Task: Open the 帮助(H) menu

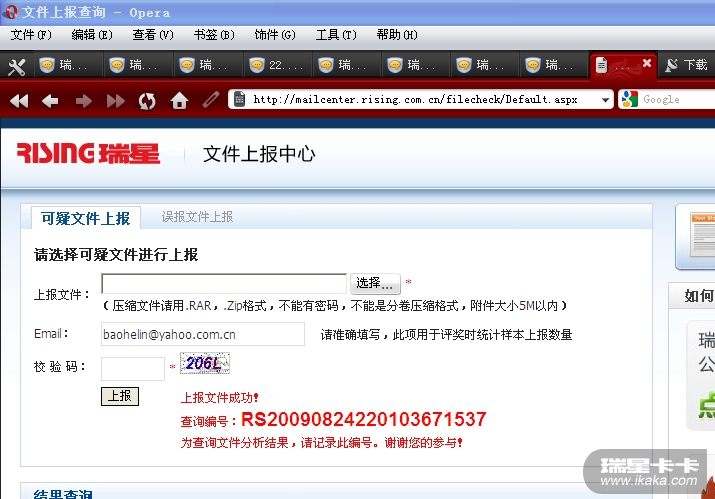Action: pyautogui.click(x=397, y=35)
